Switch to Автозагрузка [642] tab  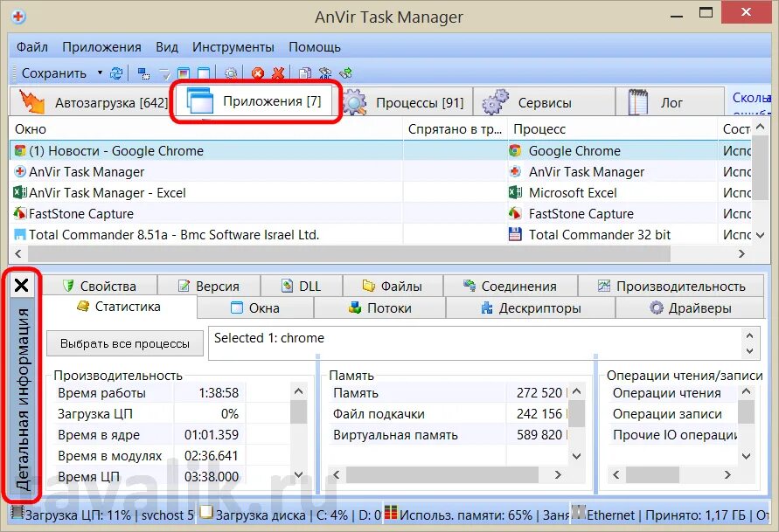pyautogui.click(x=93, y=102)
